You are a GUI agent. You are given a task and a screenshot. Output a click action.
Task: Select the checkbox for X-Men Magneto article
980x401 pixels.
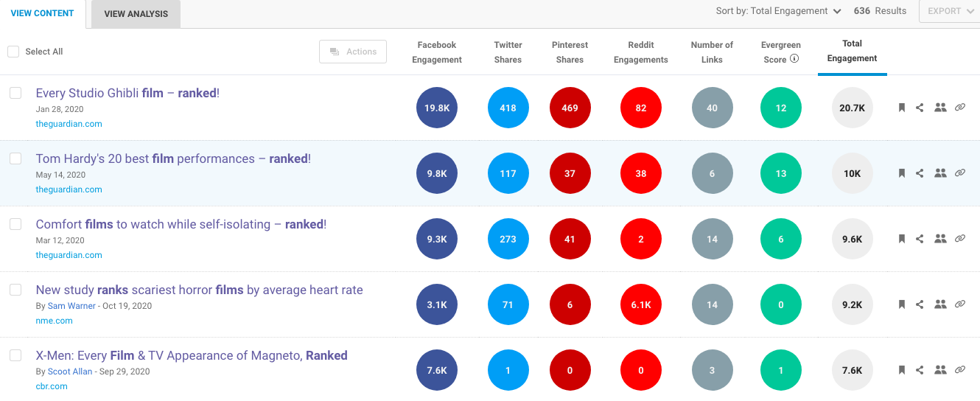pos(15,355)
